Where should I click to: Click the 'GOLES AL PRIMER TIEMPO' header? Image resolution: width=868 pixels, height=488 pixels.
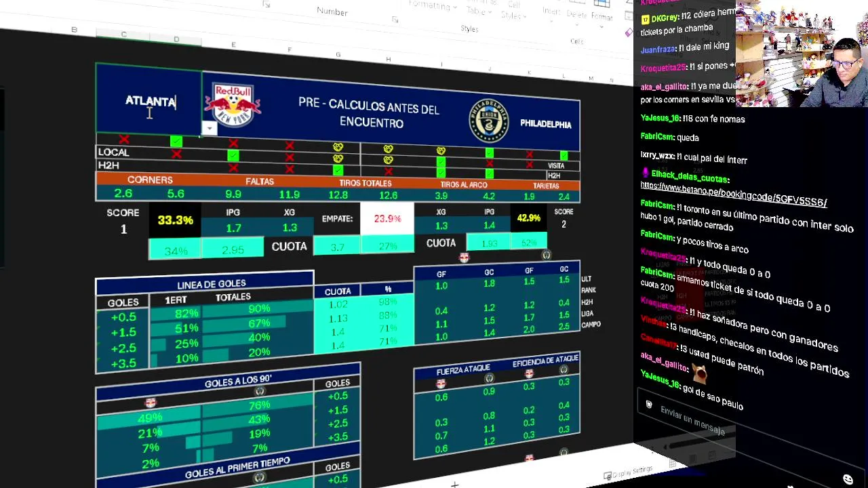pyautogui.click(x=237, y=468)
